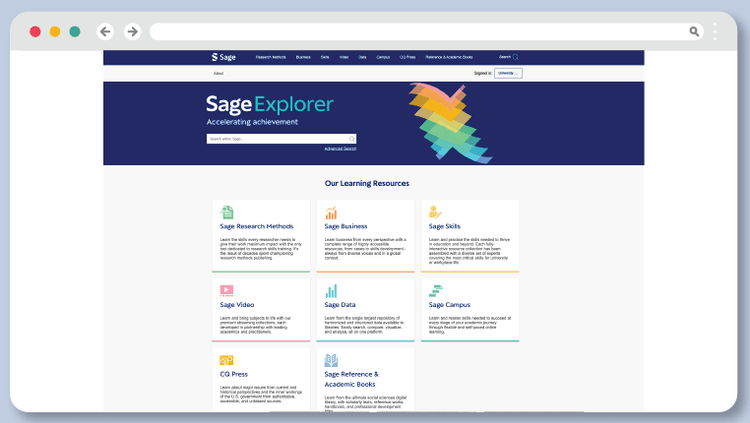
Task: Open Data in top navigation
Action: coord(362,57)
